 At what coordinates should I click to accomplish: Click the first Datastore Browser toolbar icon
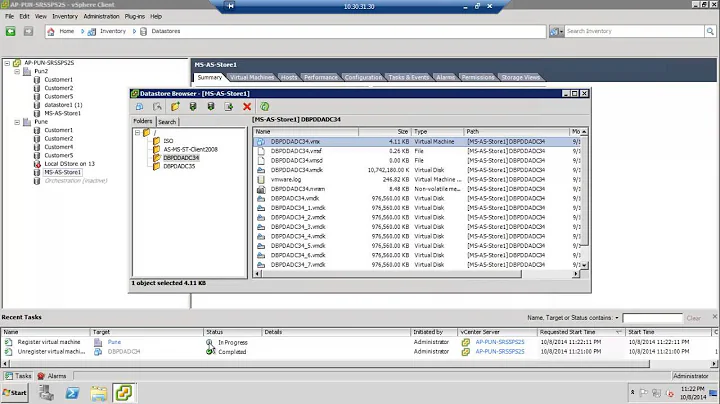click(139, 107)
